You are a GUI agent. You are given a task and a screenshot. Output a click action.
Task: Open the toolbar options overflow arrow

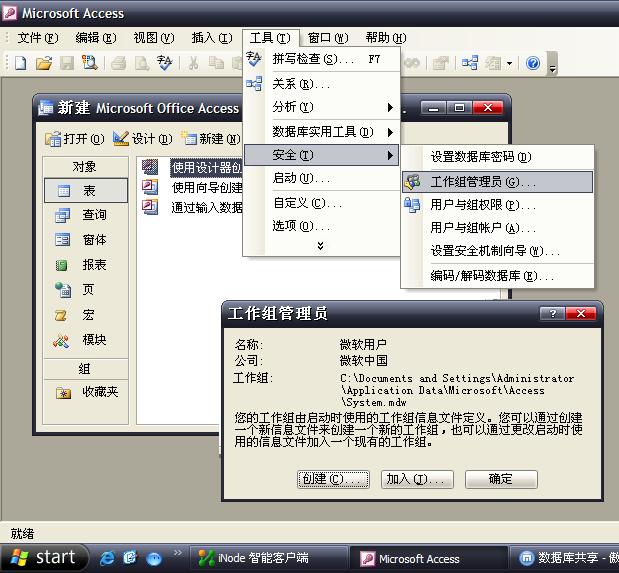click(552, 64)
